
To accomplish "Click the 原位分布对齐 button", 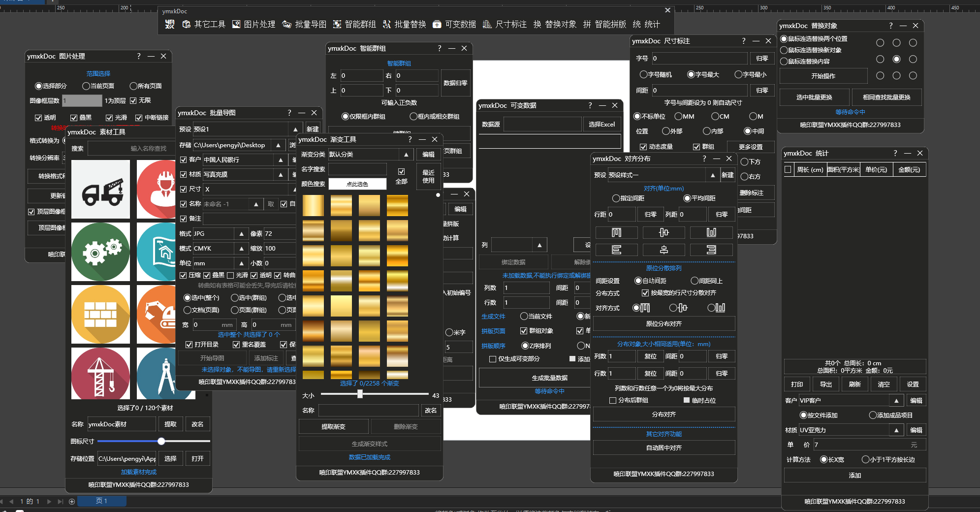I will (x=664, y=324).
